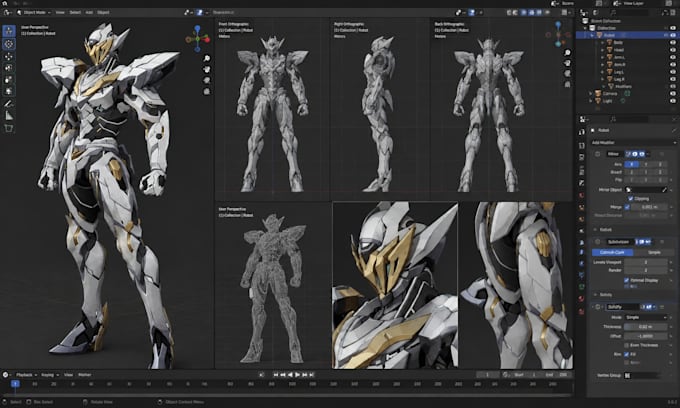Open the Tool tab in properties editor
This screenshot has height=408, width=680.
(582, 132)
